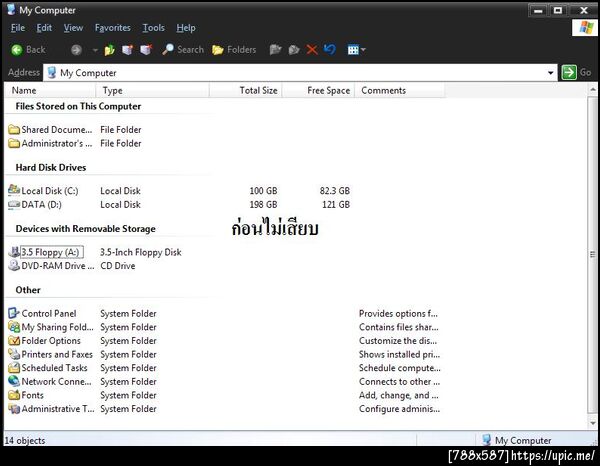Select the Local Disk (C:) drive icon
The height and width of the screenshot is (466, 600).
[x=14, y=190]
